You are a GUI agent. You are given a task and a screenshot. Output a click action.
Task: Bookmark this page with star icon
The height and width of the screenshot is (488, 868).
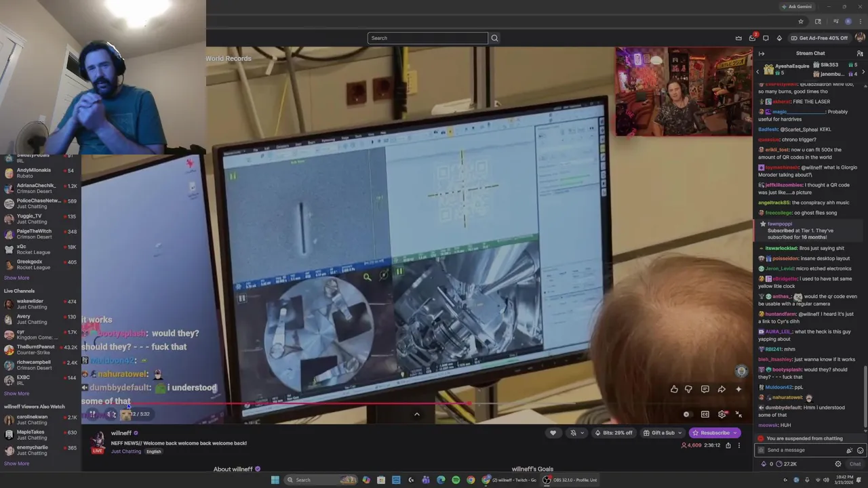801,22
